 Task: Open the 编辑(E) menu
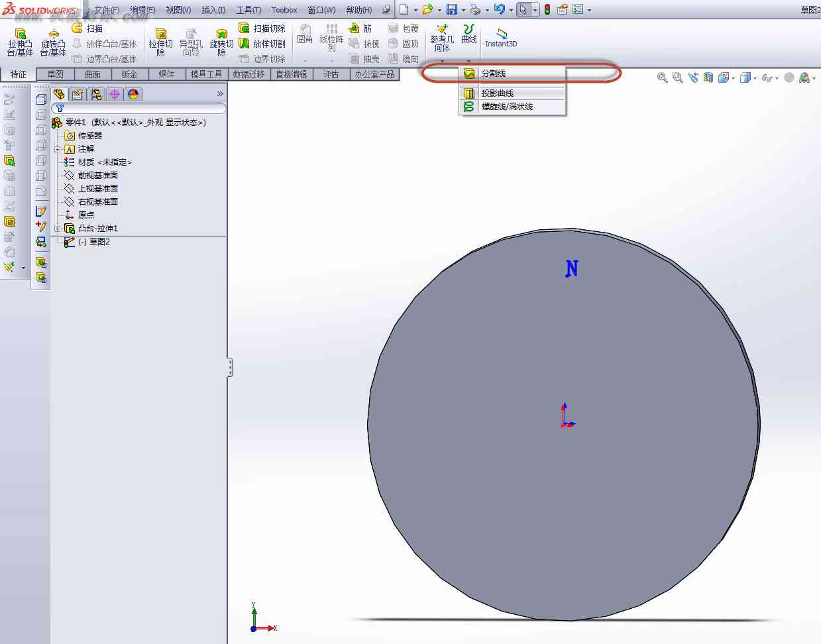(x=142, y=10)
